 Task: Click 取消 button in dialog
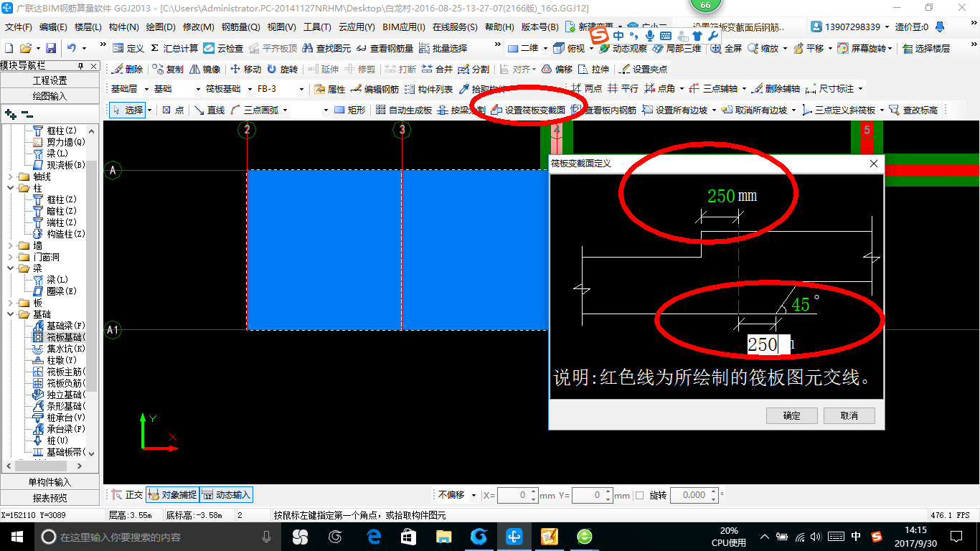[849, 415]
